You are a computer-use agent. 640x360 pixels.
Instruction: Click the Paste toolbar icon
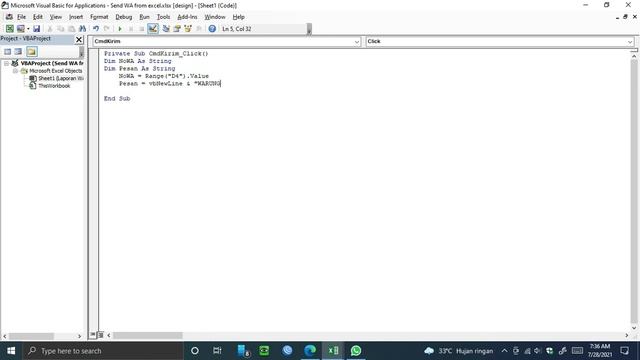pyautogui.click(x=71, y=29)
